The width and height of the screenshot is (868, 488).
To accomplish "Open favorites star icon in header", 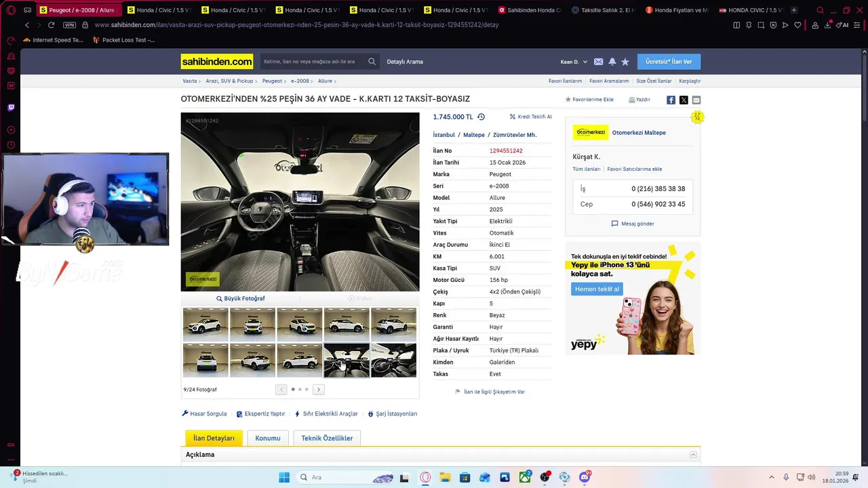I will (x=625, y=62).
